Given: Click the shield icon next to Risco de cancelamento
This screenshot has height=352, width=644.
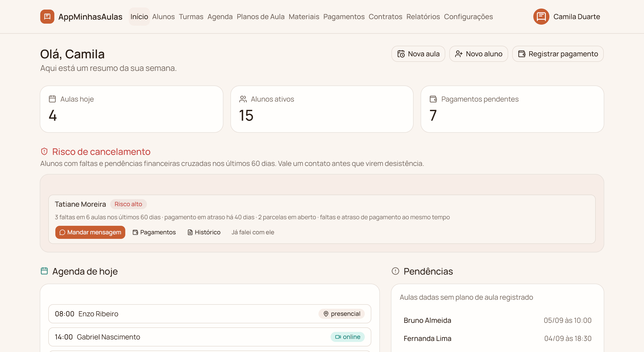Looking at the screenshot, I should (x=44, y=152).
